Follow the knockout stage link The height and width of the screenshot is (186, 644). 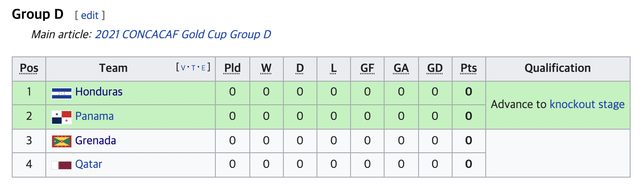click(x=587, y=104)
